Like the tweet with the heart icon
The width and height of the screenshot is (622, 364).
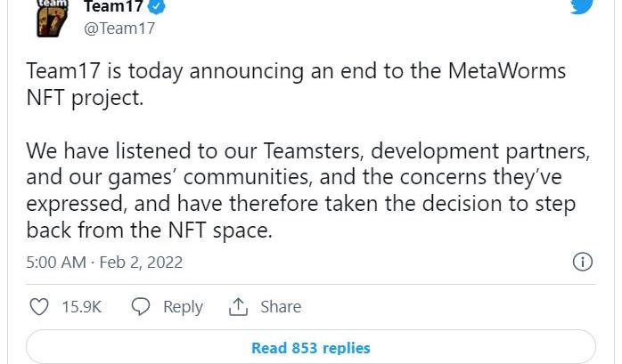[39, 307]
